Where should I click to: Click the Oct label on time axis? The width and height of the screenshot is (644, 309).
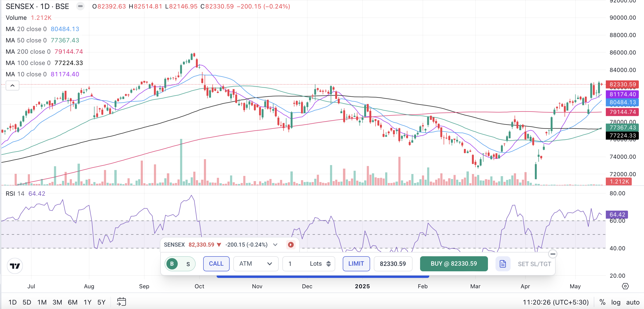(199, 286)
